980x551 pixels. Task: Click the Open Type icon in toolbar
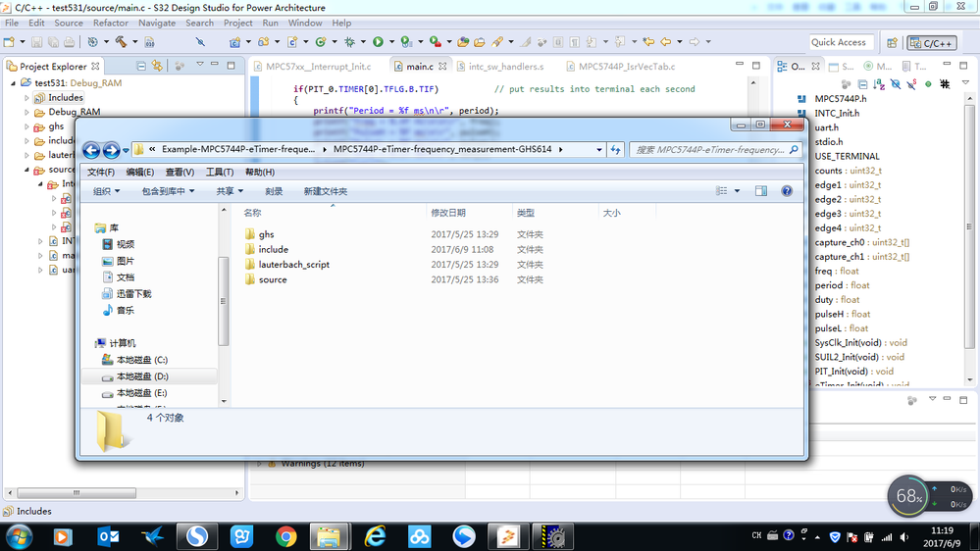coord(463,42)
